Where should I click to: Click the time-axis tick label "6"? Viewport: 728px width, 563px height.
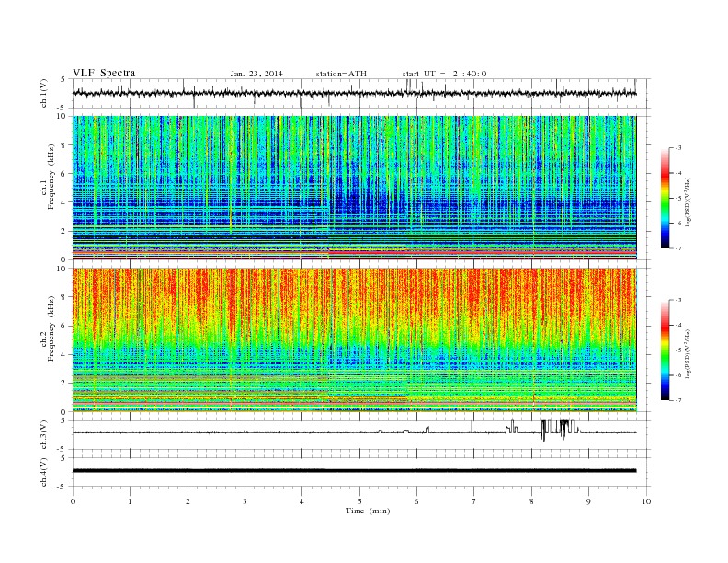[x=416, y=501]
